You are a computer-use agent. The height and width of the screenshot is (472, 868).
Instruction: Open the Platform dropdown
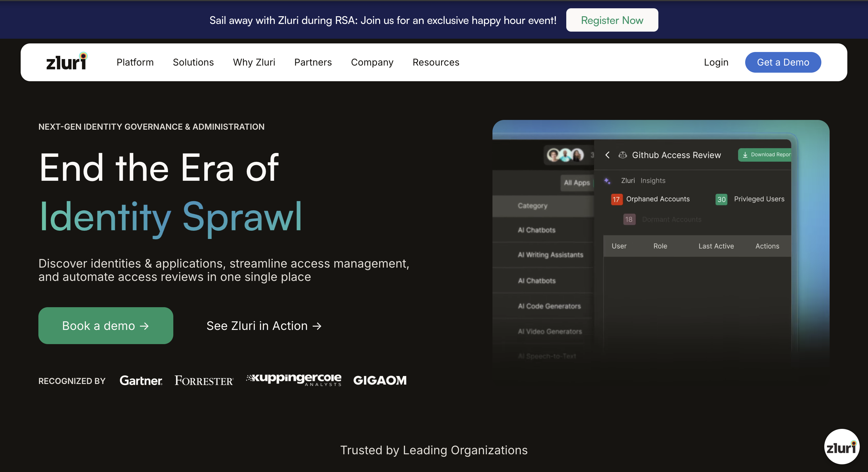[135, 62]
